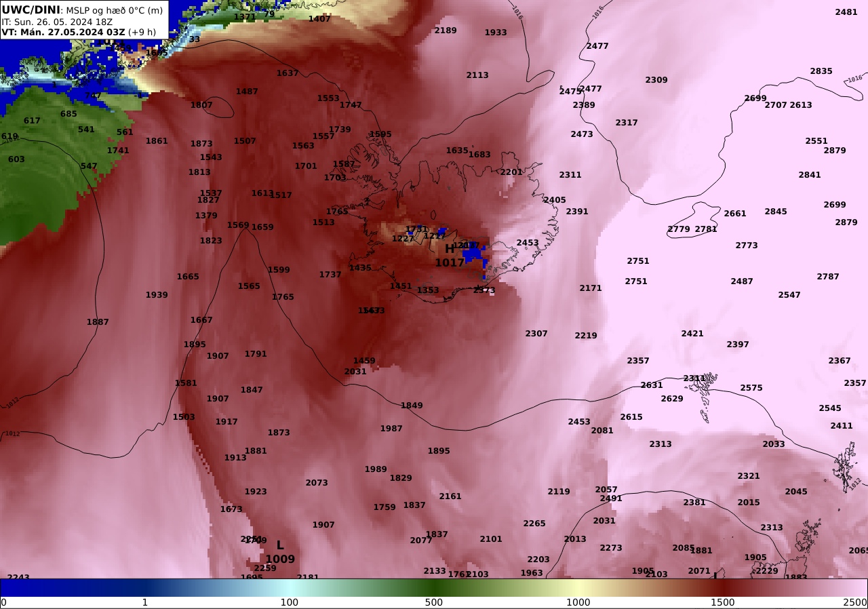Click the colorbar tick label "0"

3,602
